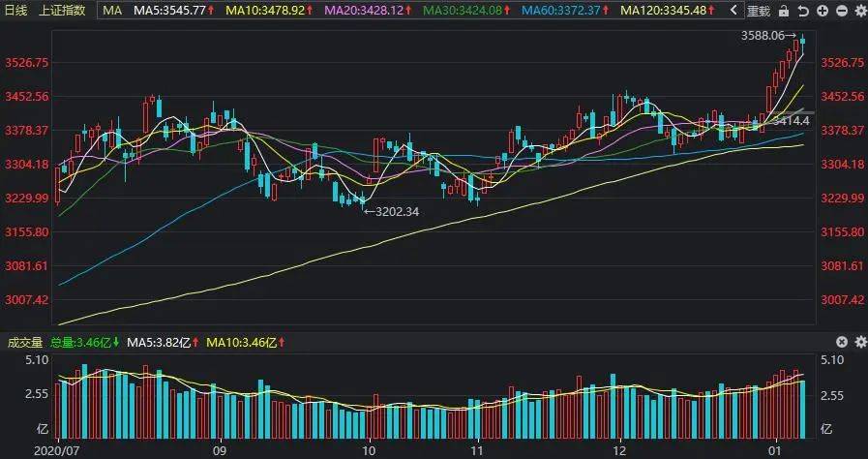Open the 日线 period selector
Screen dimensions: 868x459
18,12
